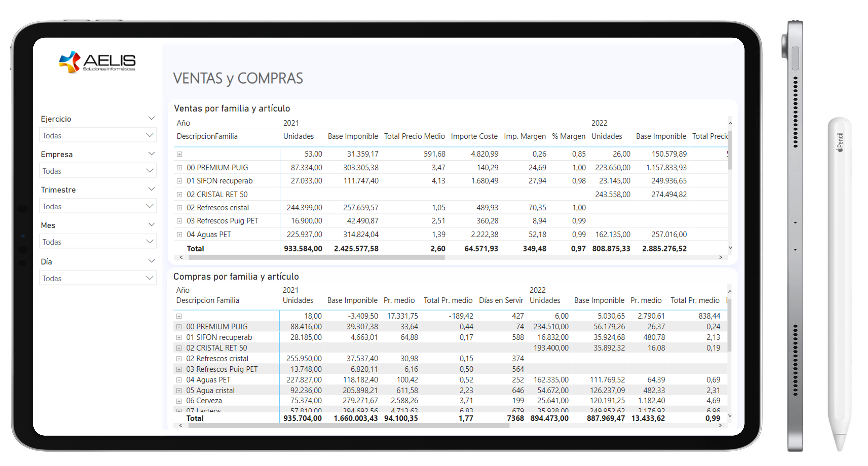The image size is (868, 466).
Task: Sort Ventas by Imp. Margen header
Action: tap(525, 136)
